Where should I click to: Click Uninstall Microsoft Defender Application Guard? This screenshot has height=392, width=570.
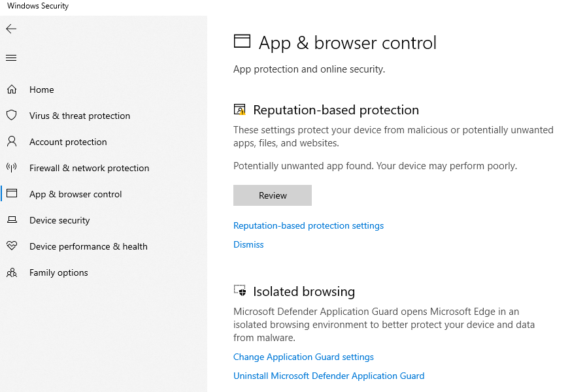coord(329,376)
